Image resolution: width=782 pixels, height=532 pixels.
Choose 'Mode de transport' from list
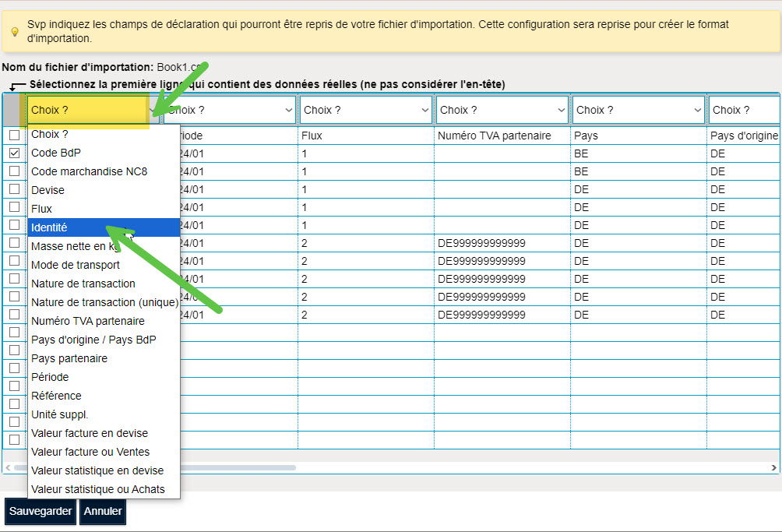pyautogui.click(x=104, y=266)
